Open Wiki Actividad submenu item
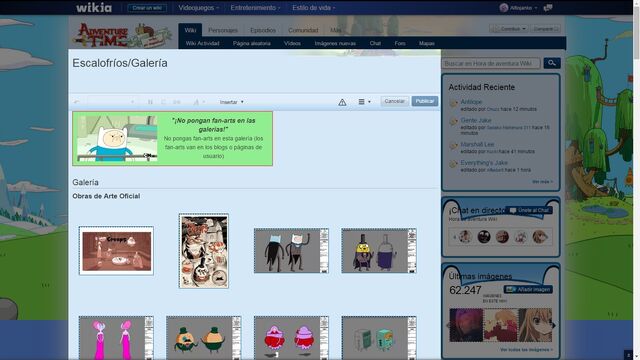This screenshot has width=640, height=360. pos(202,43)
